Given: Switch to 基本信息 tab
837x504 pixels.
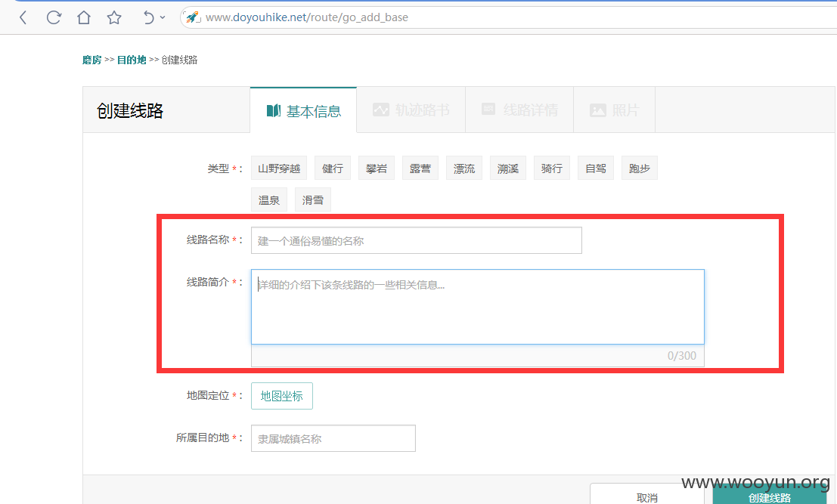Looking at the screenshot, I should (303, 110).
